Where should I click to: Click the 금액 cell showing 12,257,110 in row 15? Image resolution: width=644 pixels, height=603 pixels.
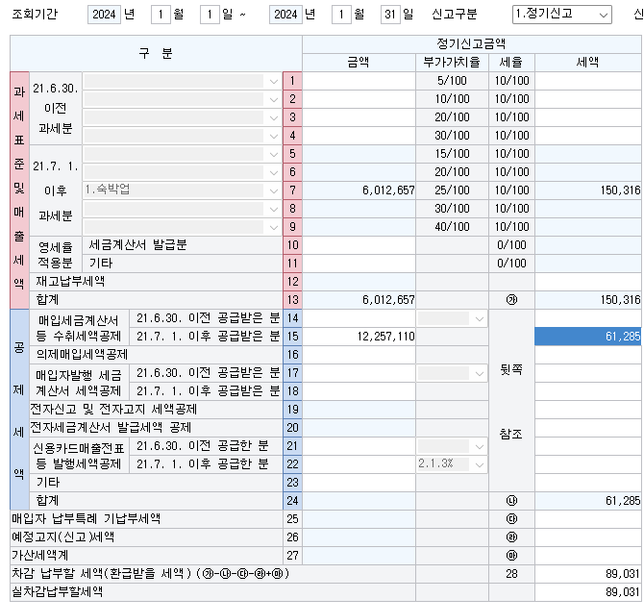[359, 337]
